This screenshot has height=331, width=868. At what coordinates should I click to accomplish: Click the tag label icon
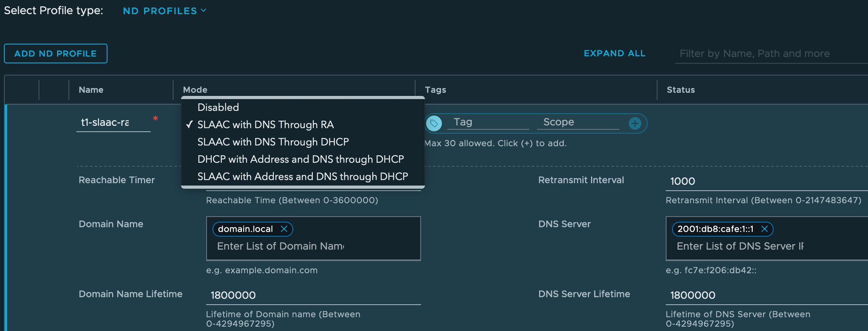(434, 123)
